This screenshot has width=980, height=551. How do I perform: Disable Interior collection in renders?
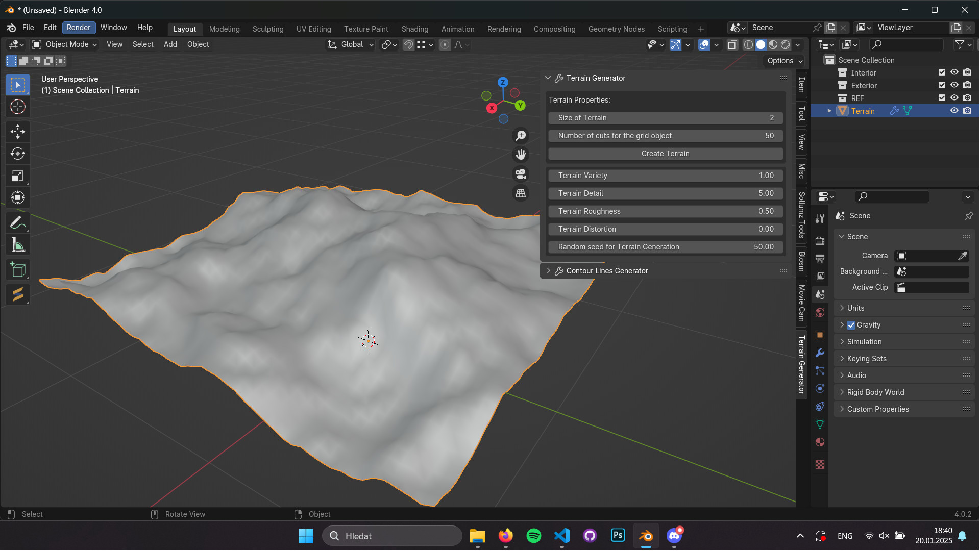coord(967,72)
